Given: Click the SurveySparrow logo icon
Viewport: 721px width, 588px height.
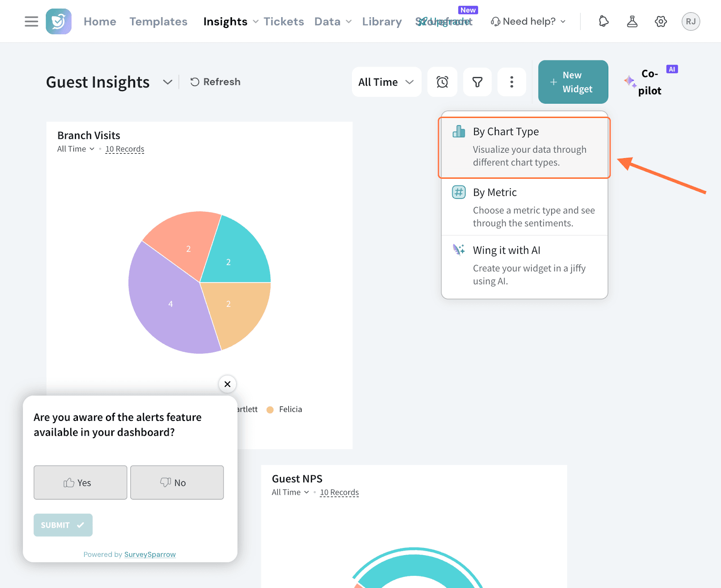Looking at the screenshot, I should (x=59, y=21).
